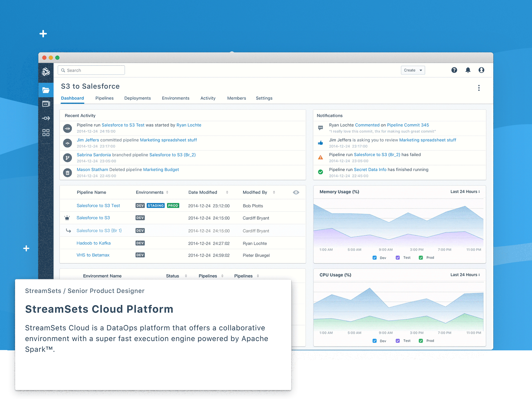Open the pipeline link Hadoob to Kafka
The height and width of the screenshot is (399, 532).
pyautogui.click(x=93, y=243)
